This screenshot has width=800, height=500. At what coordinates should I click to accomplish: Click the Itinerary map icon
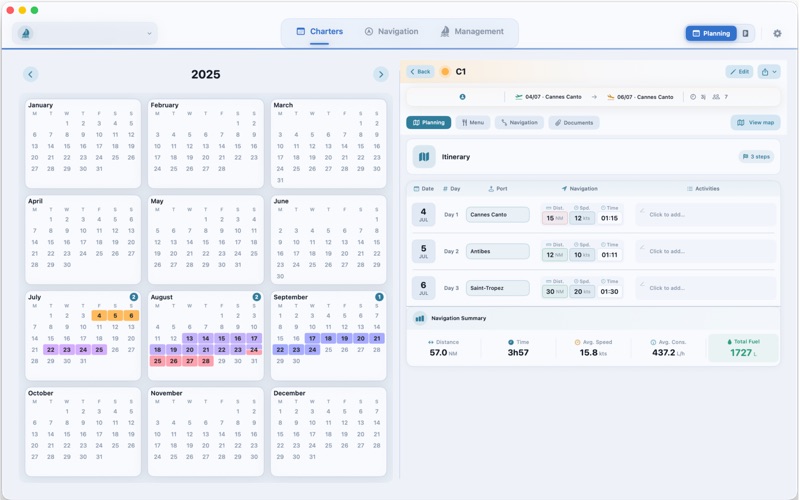click(x=424, y=157)
